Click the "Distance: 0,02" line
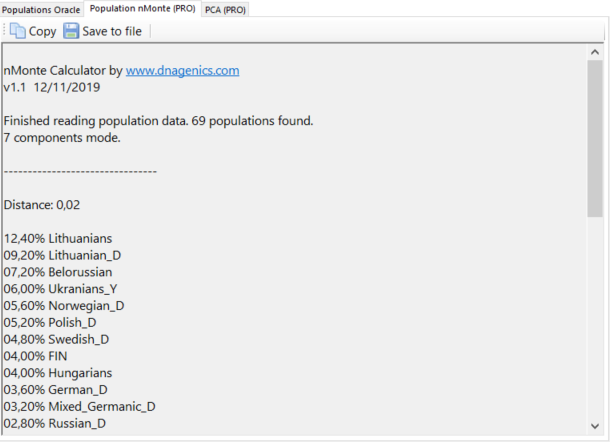Image resolution: width=610 pixels, height=442 pixels. (x=41, y=205)
